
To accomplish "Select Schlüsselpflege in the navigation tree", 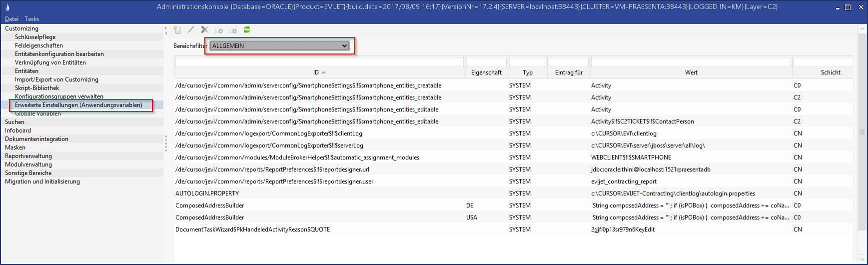I will pos(35,37).
